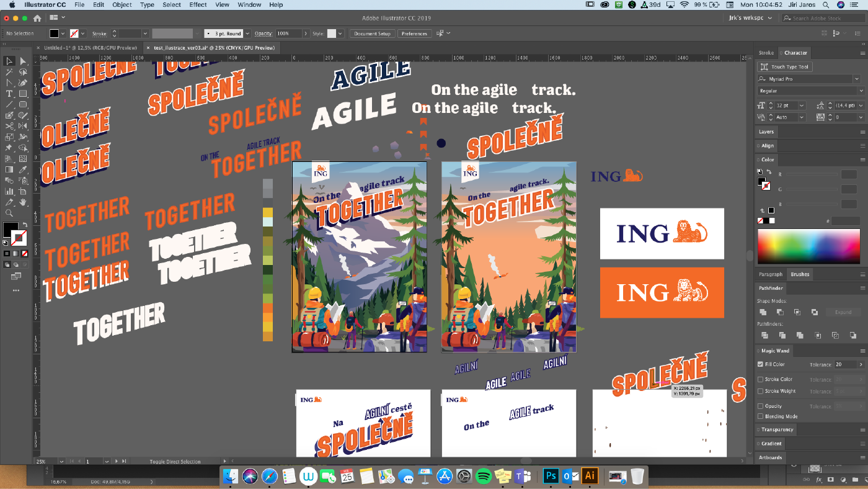Open the Myriad Pro font family dropdown

point(856,79)
